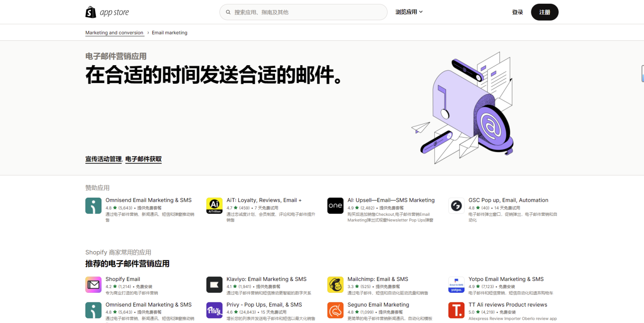
Task: Click the 宣传活动管理 link
Action: coord(103,159)
